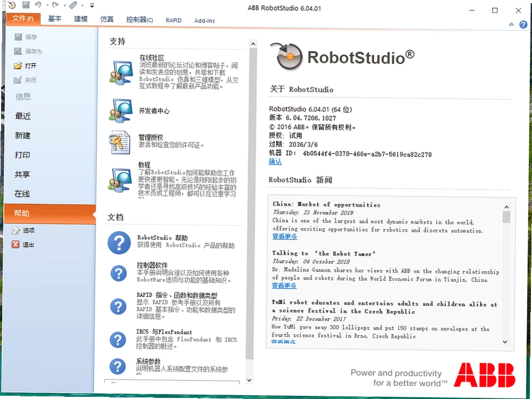Click the version text 6.04.7206.1027
Screen dimensions: 532x399
[311, 118]
